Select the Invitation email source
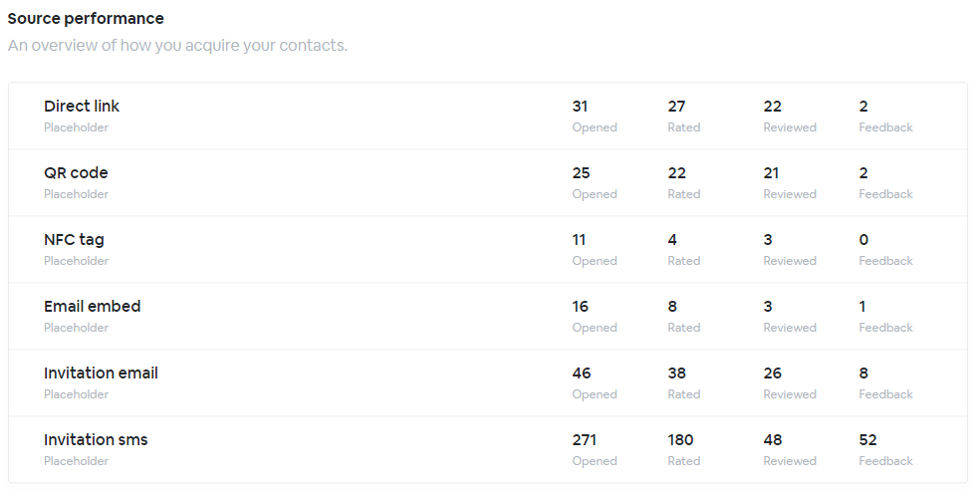Viewport: 980px width, 496px height. point(101,373)
